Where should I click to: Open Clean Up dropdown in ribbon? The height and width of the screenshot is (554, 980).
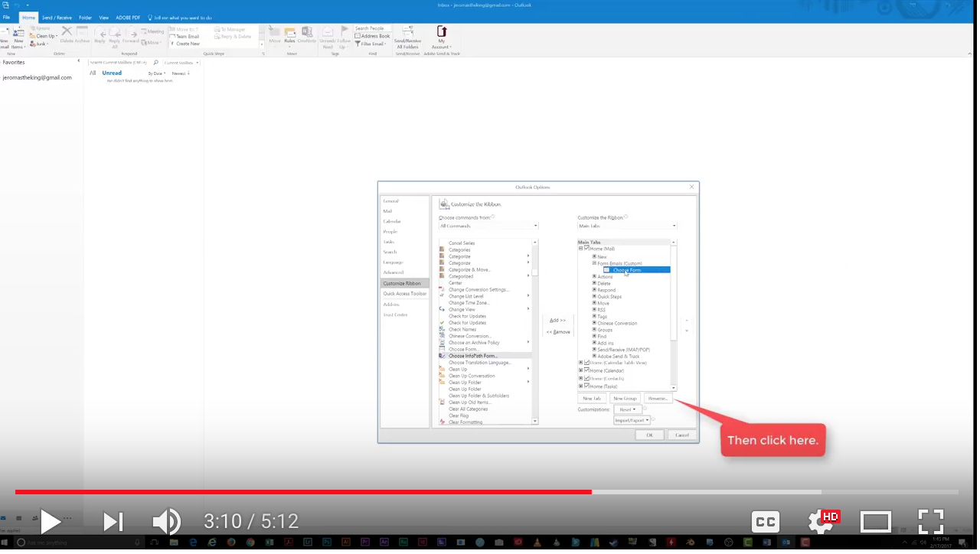[x=43, y=36]
